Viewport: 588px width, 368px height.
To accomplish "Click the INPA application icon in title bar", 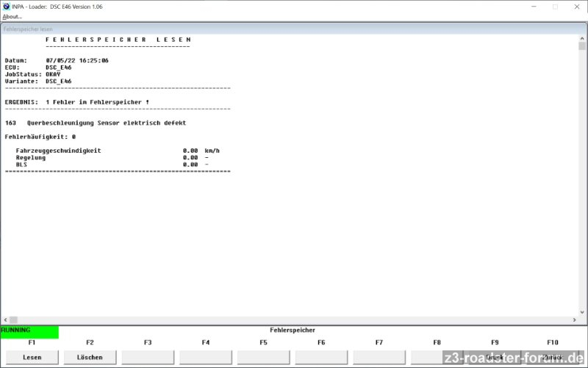I will [x=7, y=7].
